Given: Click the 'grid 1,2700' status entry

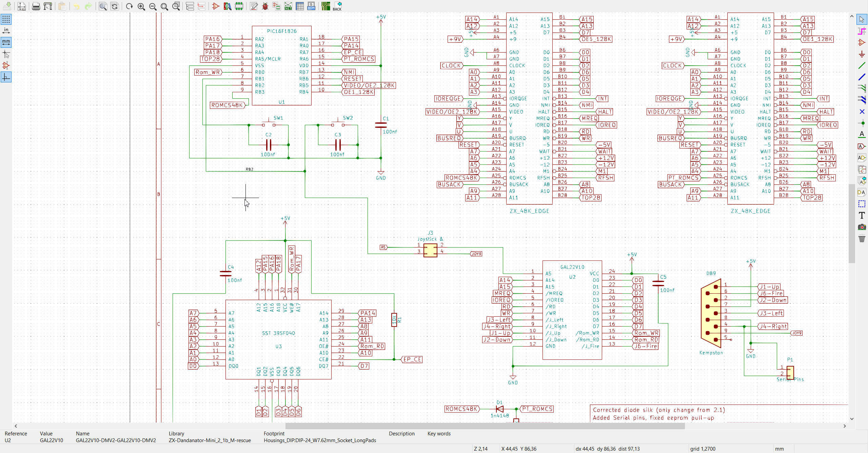Looking at the screenshot, I should click(703, 449).
